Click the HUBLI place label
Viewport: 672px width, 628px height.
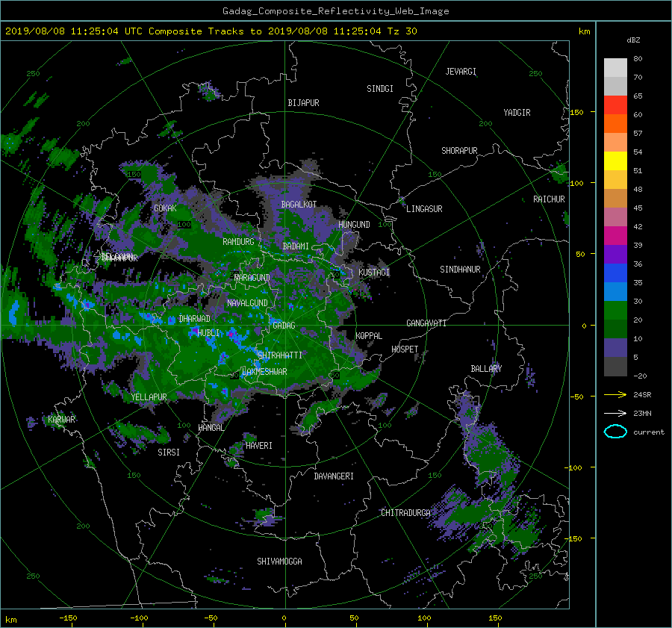pos(208,332)
